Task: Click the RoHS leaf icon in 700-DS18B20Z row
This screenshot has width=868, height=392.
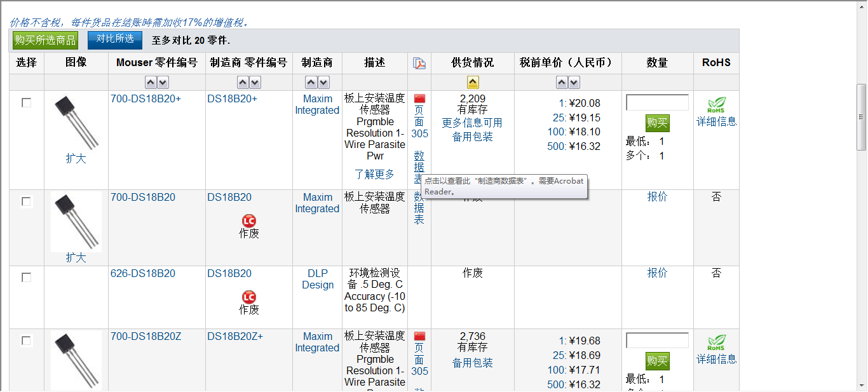Action: [716, 342]
